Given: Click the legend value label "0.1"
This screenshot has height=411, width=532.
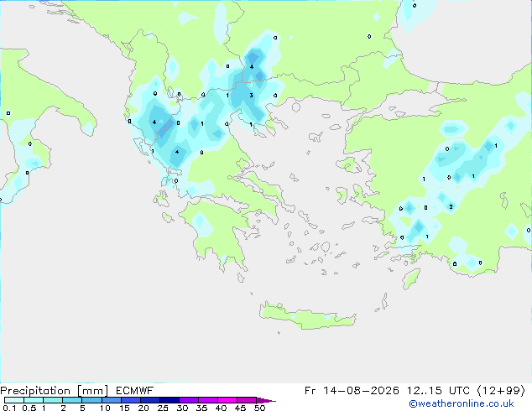Looking at the screenshot, I should click(9, 408).
